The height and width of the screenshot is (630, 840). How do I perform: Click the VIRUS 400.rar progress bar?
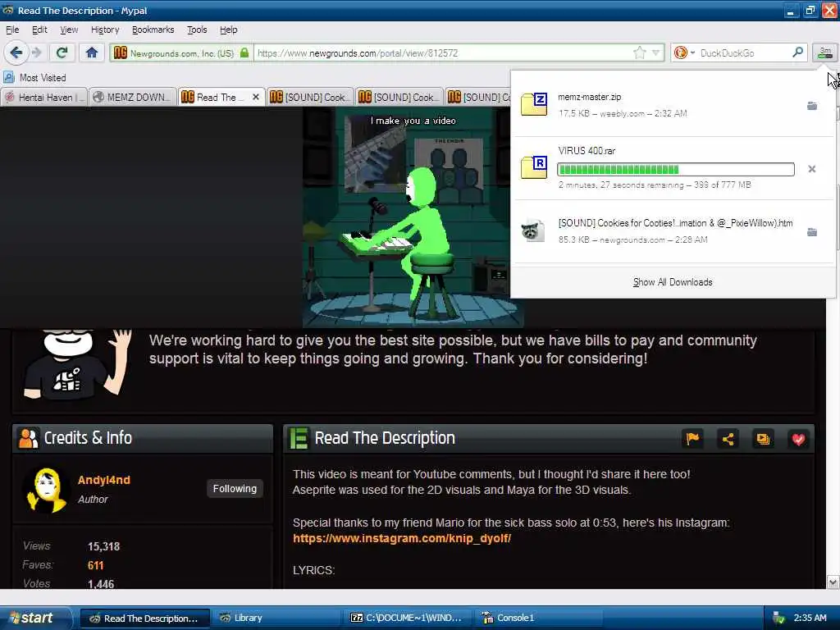click(x=676, y=169)
